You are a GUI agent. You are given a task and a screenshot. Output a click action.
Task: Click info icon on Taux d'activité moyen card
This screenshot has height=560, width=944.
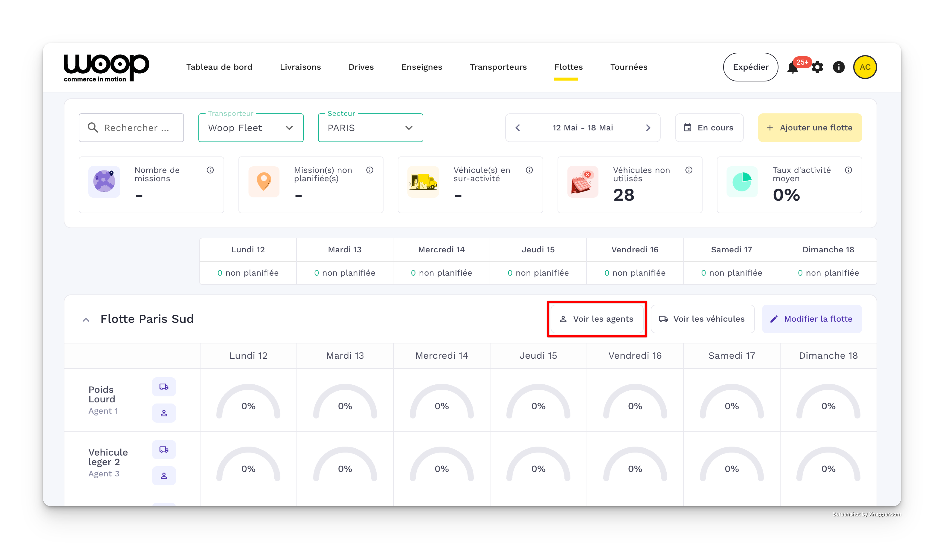(x=849, y=170)
